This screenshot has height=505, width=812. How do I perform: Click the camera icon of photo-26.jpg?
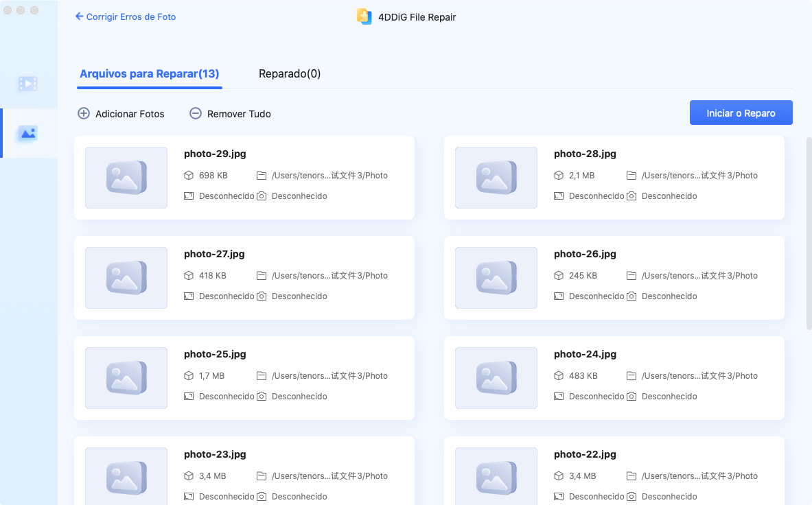tap(631, 296)
